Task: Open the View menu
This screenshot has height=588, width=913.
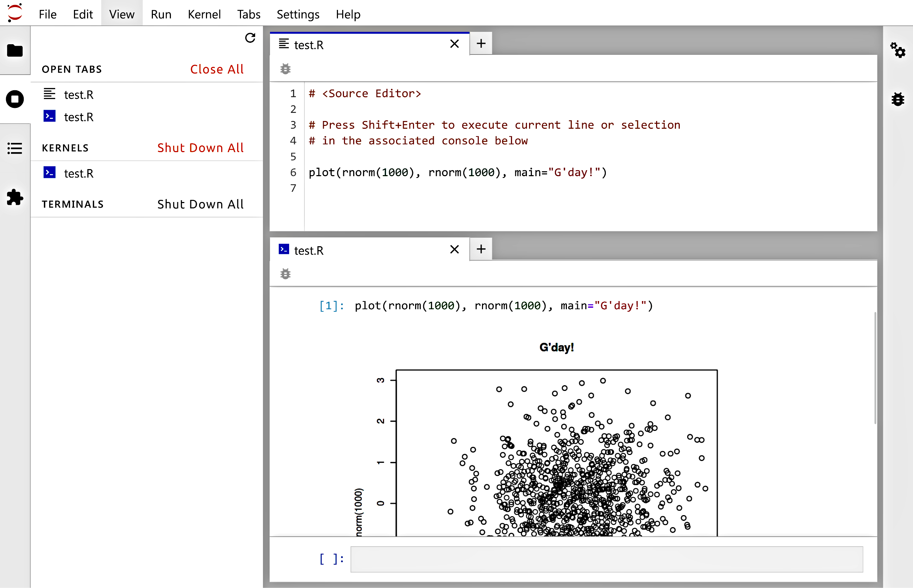Action: pos(122,14)
